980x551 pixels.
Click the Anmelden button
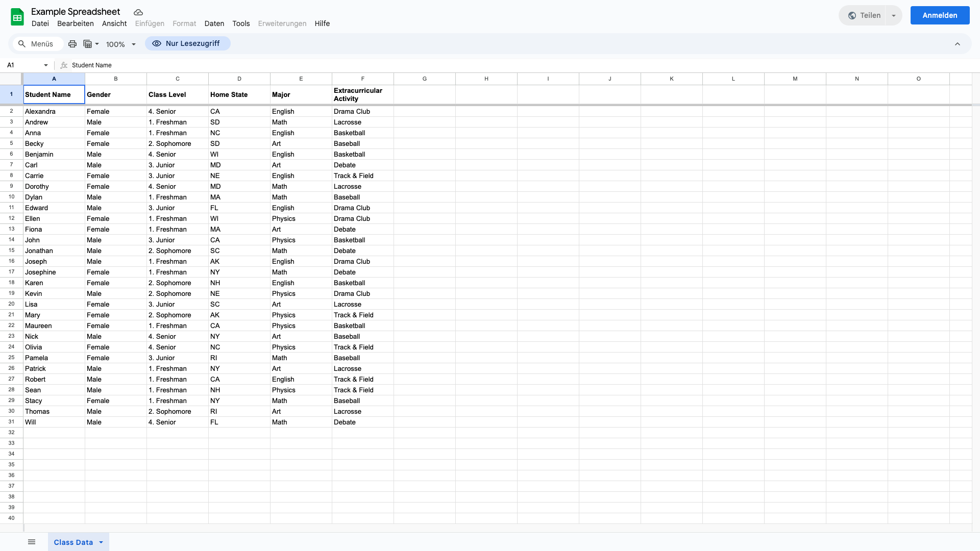tap(939, 15)
